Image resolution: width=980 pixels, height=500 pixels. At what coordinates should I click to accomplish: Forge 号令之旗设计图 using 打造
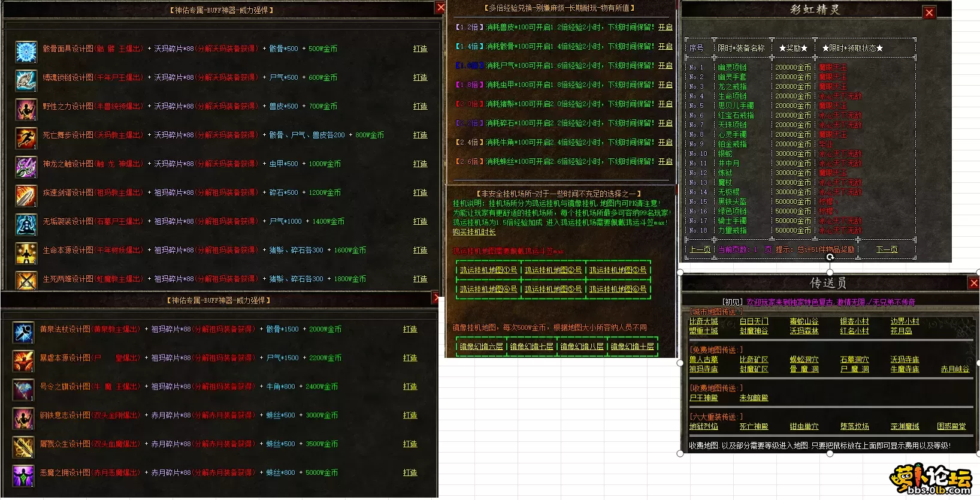click(410, 387)
